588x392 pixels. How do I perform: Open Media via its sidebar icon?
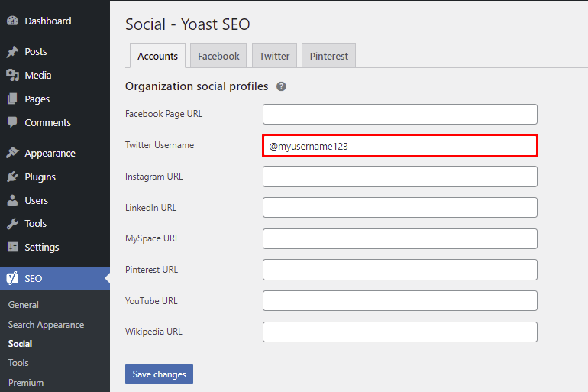point(12,75)
